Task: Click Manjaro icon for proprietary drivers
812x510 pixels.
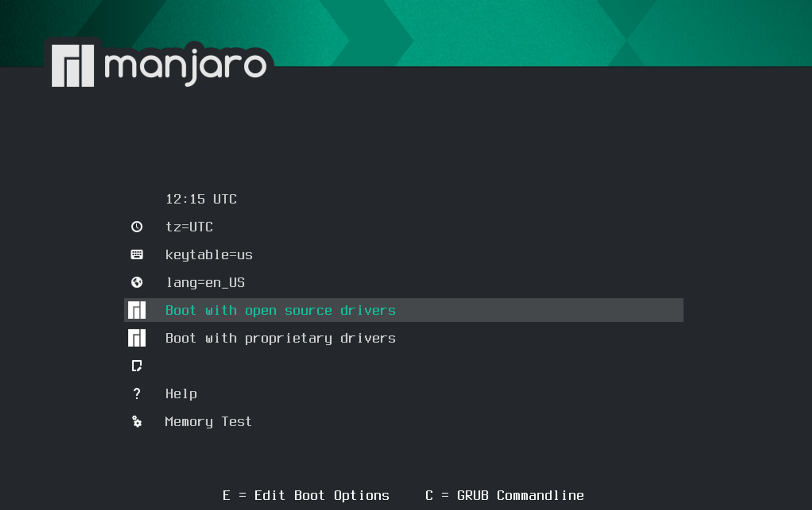Action: [x=137, y=338]
